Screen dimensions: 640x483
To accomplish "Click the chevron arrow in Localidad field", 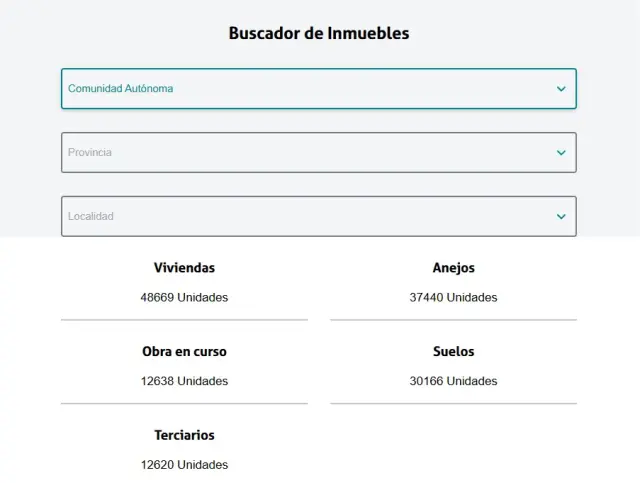I will coord(561,217).
